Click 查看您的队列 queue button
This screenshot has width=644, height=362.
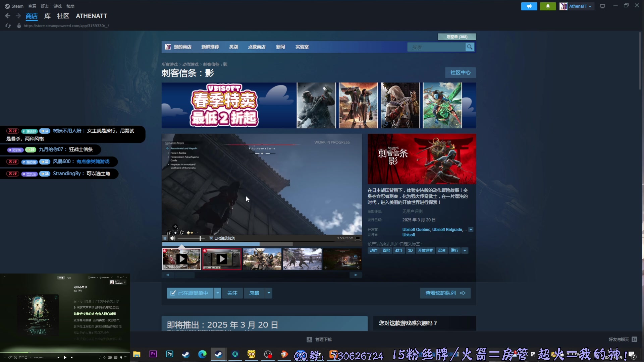coord(445,293)
